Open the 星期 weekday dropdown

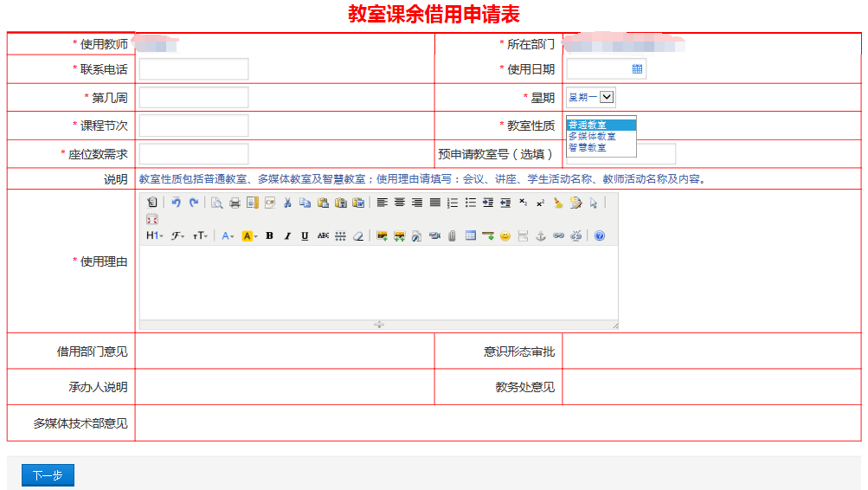[590, 98]
